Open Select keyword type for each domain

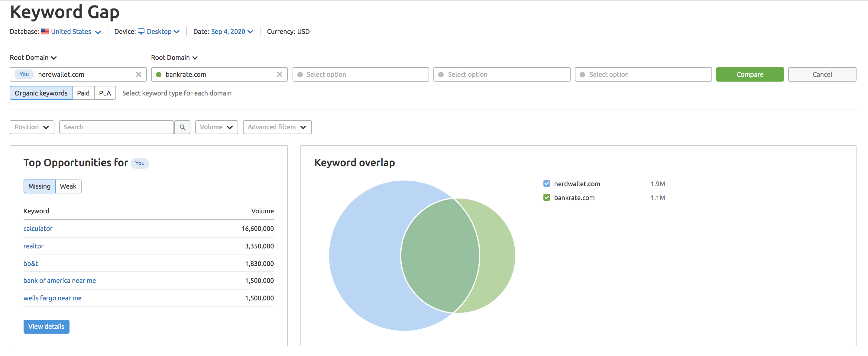pyautogui.click(x=177, y=93)
